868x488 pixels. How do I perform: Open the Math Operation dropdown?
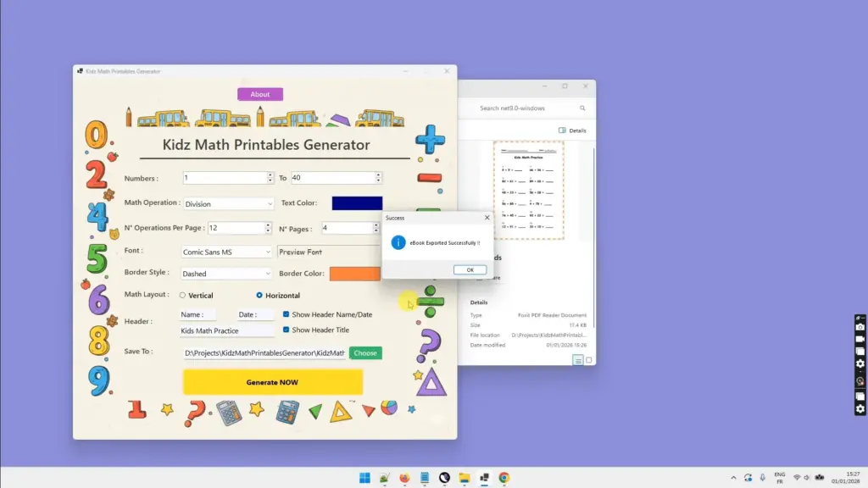tap(270, 203)
